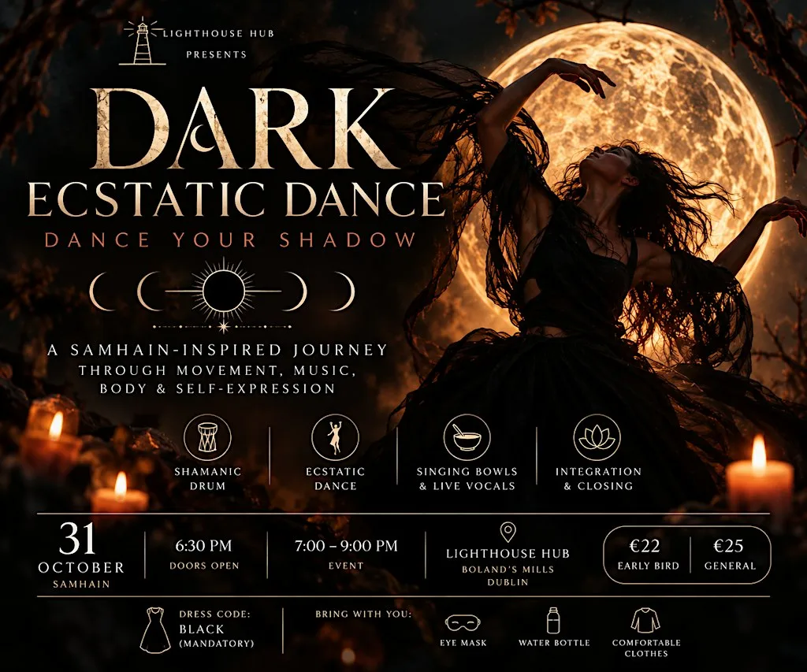
Task: Click 'THROUGH MOVEMENT, MUSIC,' line
Action: [x=218, y=370]
